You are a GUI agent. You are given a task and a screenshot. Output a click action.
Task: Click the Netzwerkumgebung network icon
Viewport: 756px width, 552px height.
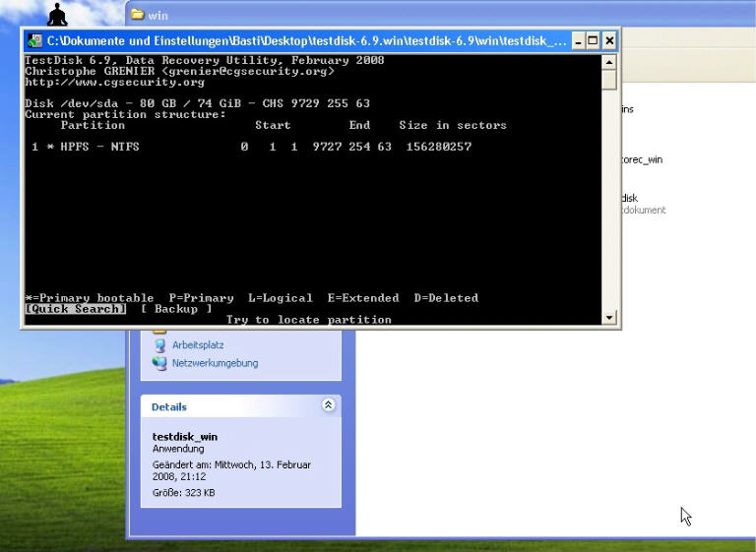pos(159,363)
